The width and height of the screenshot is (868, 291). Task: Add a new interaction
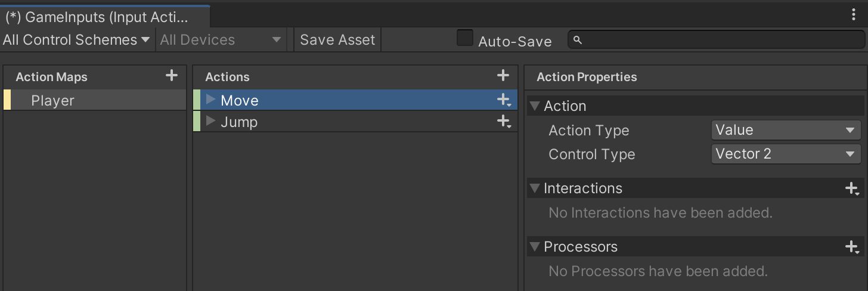[852, 189]
